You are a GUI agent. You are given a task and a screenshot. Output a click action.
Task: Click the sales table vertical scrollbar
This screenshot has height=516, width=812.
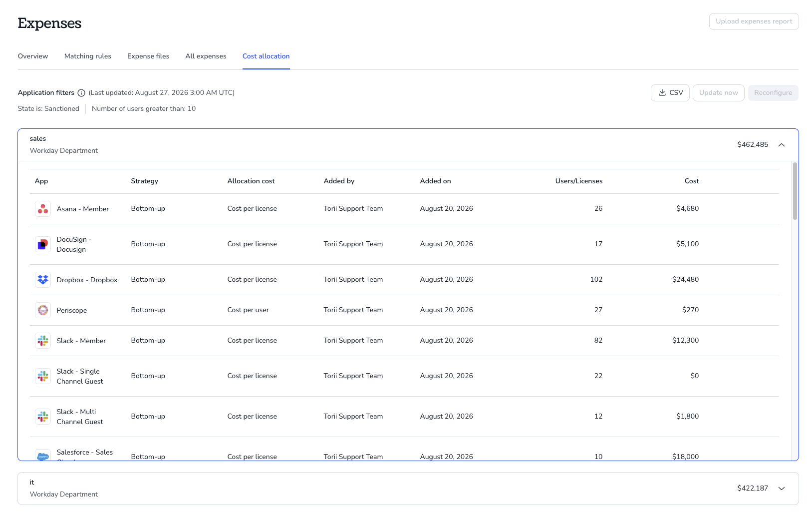pos(795,191)
